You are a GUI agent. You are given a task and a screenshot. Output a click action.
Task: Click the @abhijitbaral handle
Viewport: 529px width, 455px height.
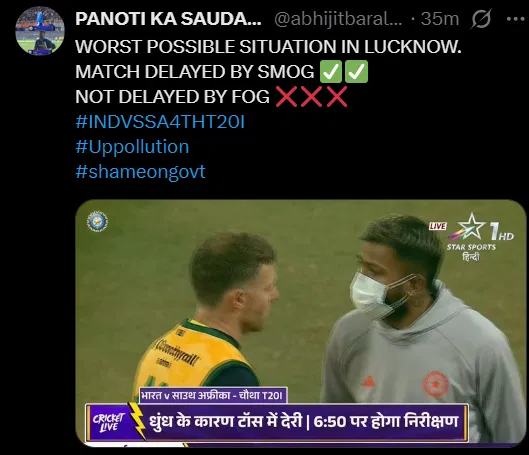tap(338, 19)
